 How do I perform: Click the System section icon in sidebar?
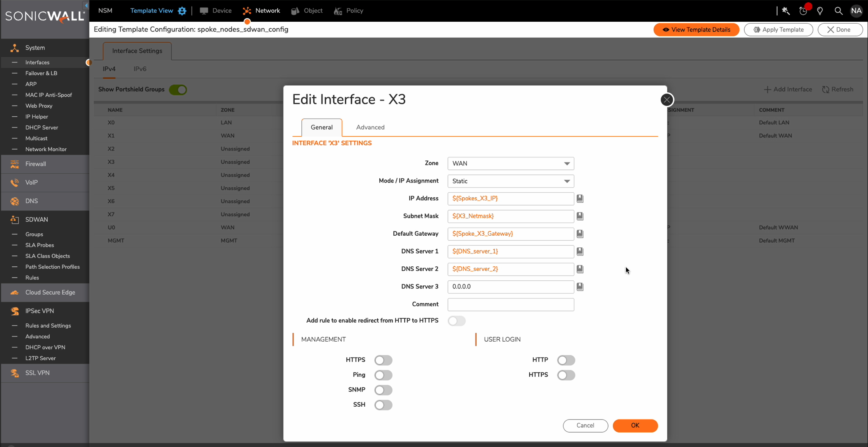[15, 48]
